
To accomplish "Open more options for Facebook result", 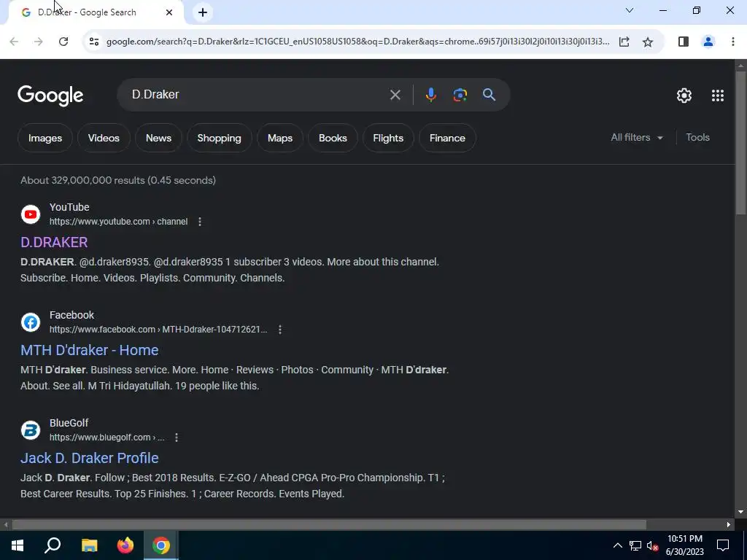I will 280,330.
